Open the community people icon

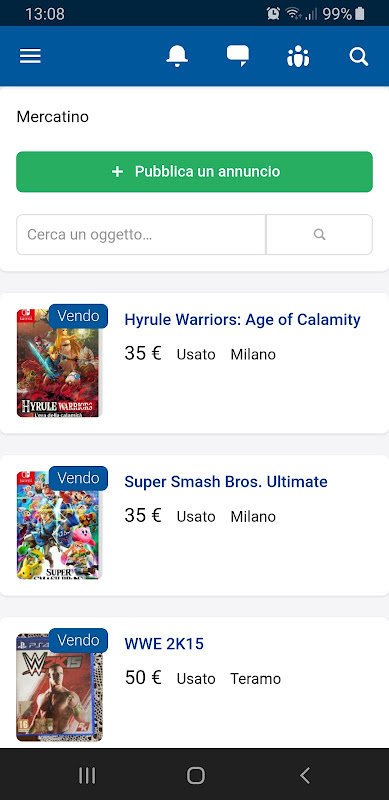pyautogui.click(x=298, y=56)
